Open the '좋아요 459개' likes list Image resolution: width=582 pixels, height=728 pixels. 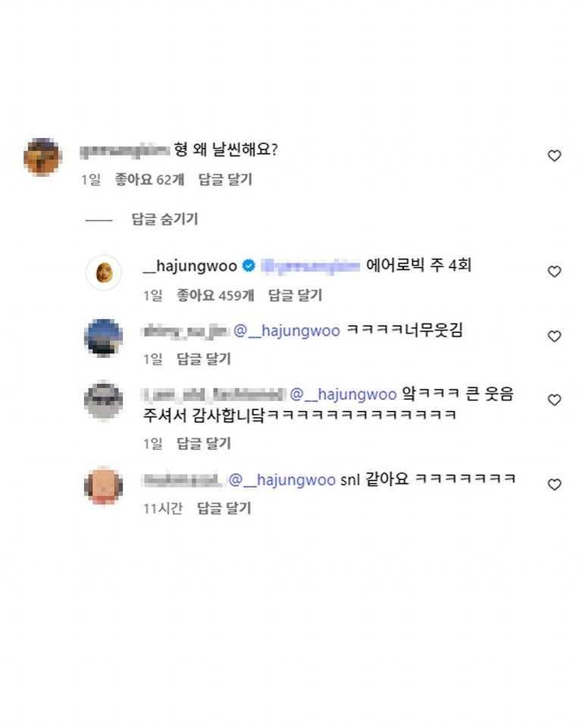pyautogui.click(x=215, y=295)
